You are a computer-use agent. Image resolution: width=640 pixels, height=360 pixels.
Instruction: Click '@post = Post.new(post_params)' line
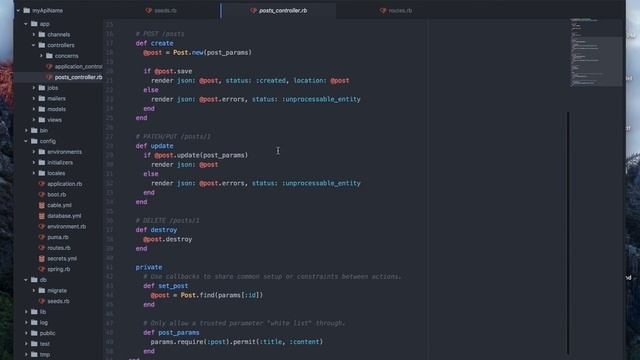(197, 52)
